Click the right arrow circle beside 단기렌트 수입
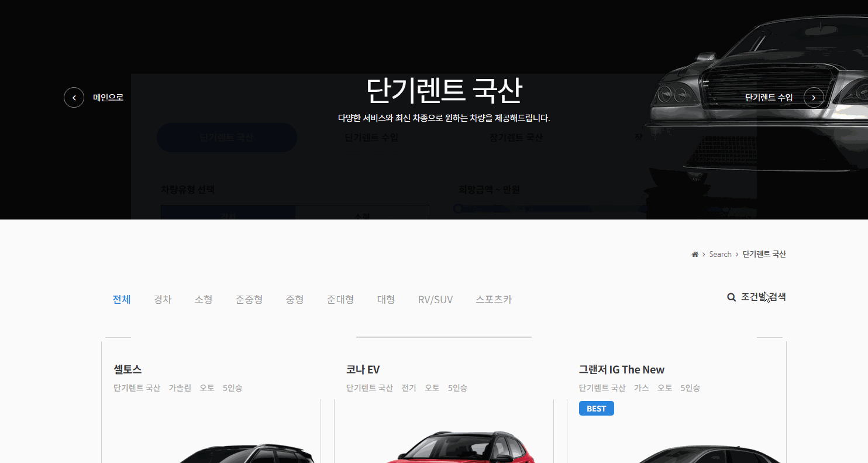Image resolution: width=868 pixels, height=463 pixels. pos(814,98)
